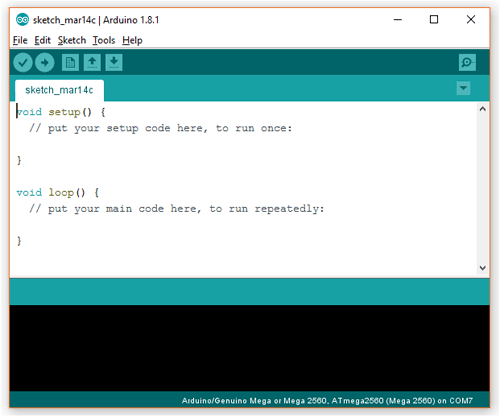Click inside the black console output area
The height and width of the screenshot is (417, 500).
[250, 348]
